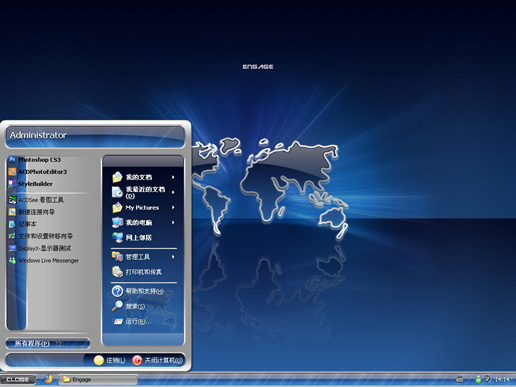Screen dimensions: 516x387
Task: Expand 所有程序(P) all programs list
Action: (48, 343)
